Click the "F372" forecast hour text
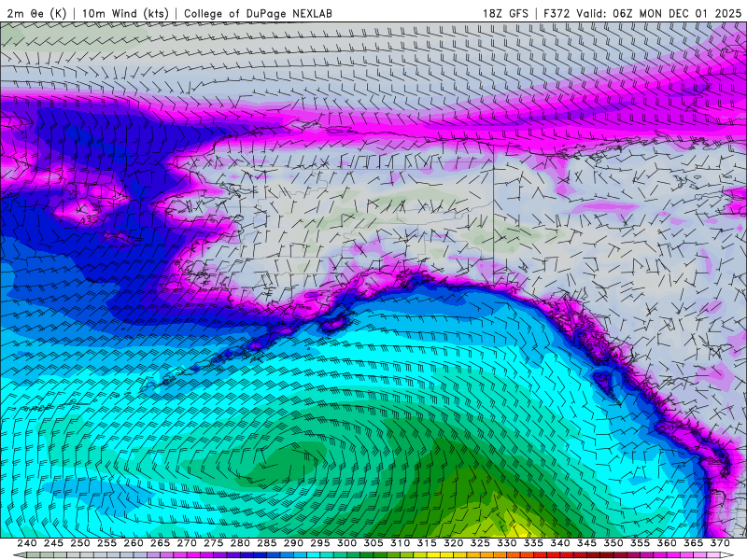The image size is (747, 560). coord(557,13)
